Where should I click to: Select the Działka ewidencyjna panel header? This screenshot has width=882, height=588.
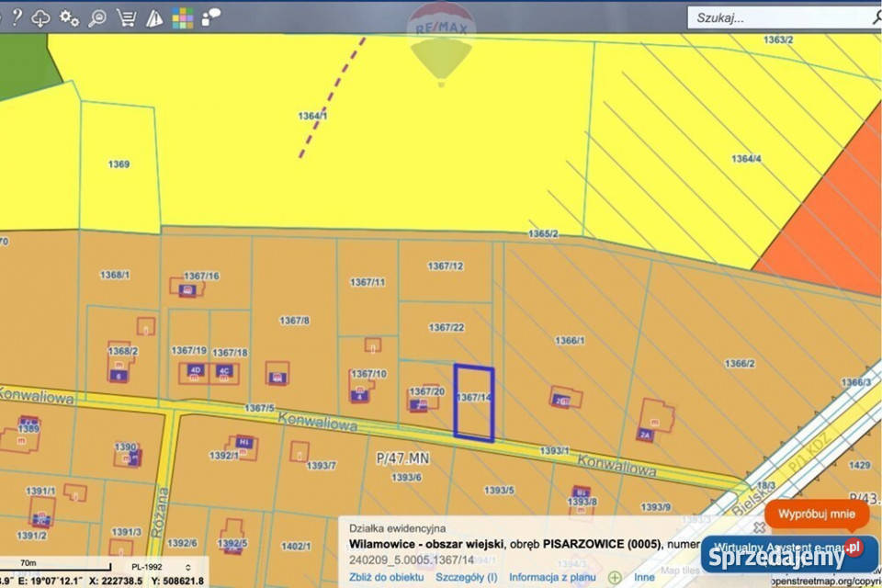pyautogui.click(x=400, y=526)
